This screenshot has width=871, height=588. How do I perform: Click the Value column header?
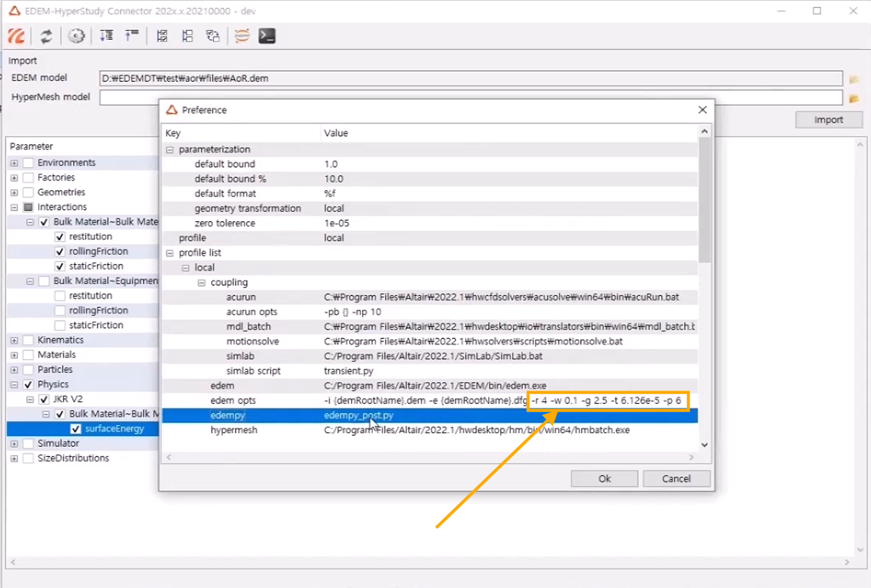pyautogui.click(x=509, y=133)
